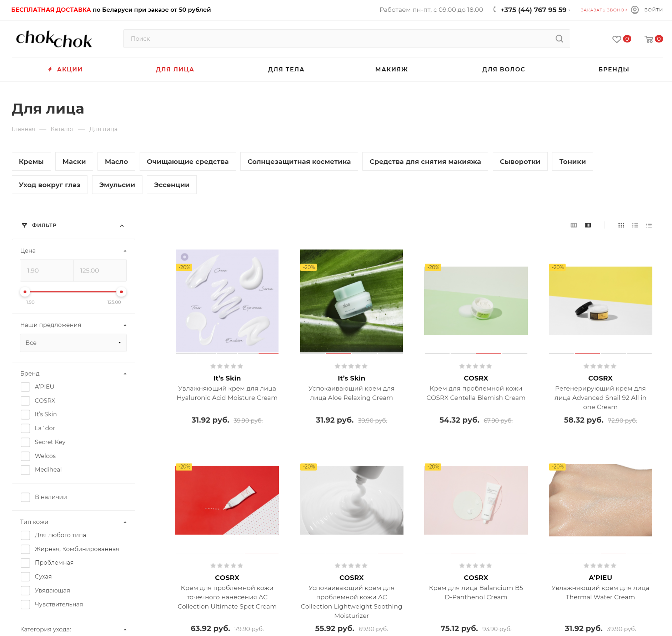Open the shopping cart icon
Viewport: 672px width, 636px height.
649,39
